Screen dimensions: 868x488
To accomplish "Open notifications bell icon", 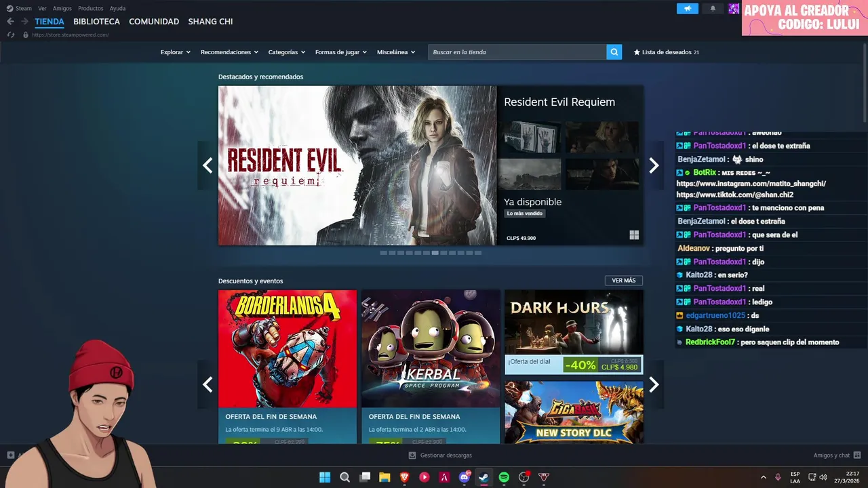I will pyautogui.click(x=713, y=9).
